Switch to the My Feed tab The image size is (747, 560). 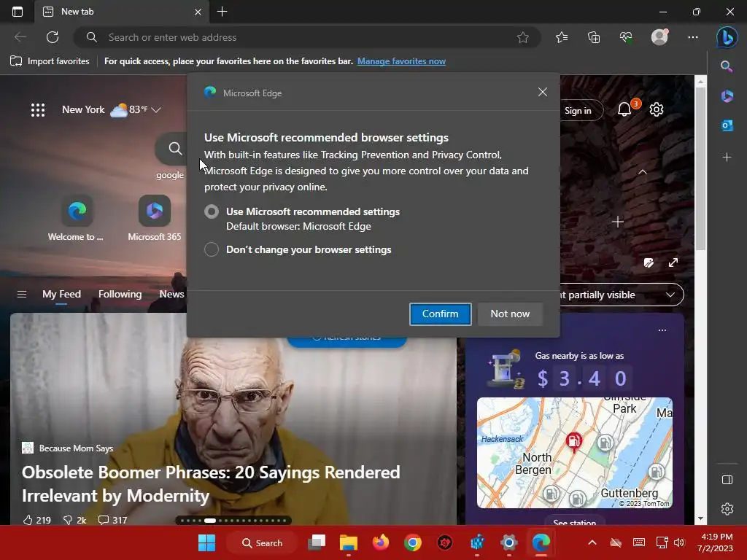(61, 295)
